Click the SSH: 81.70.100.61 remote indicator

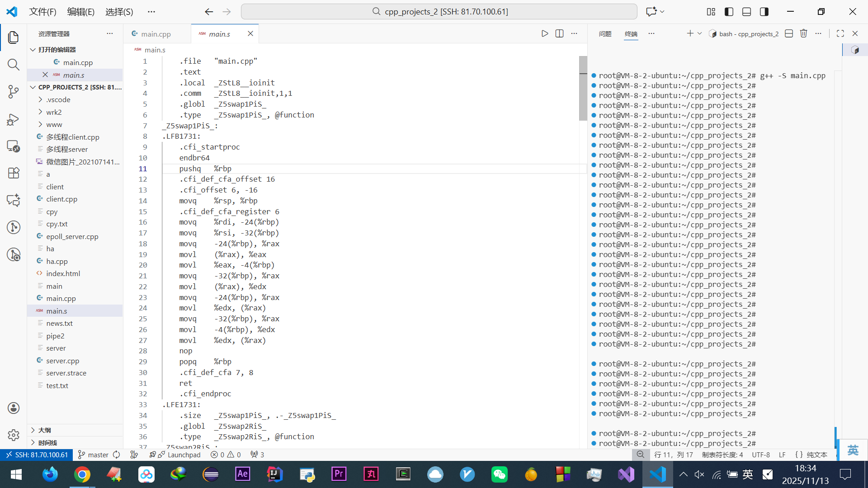point(36,455)
